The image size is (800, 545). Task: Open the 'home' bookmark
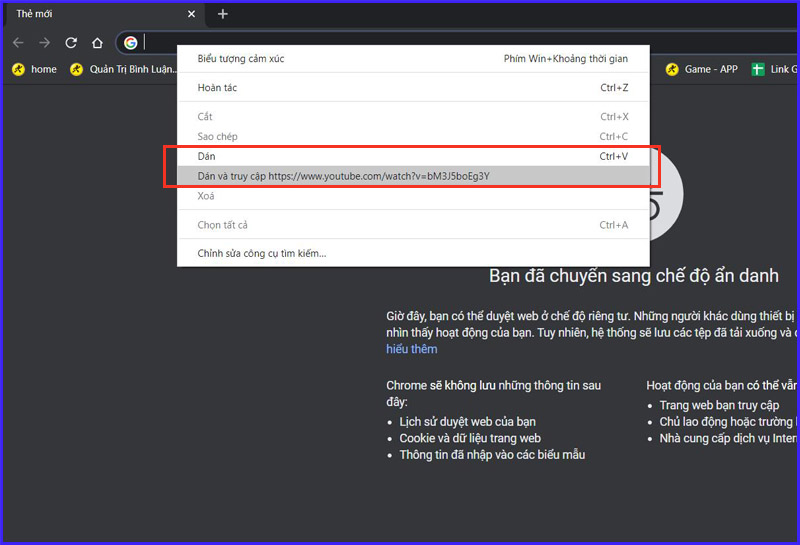pos(34,69)
